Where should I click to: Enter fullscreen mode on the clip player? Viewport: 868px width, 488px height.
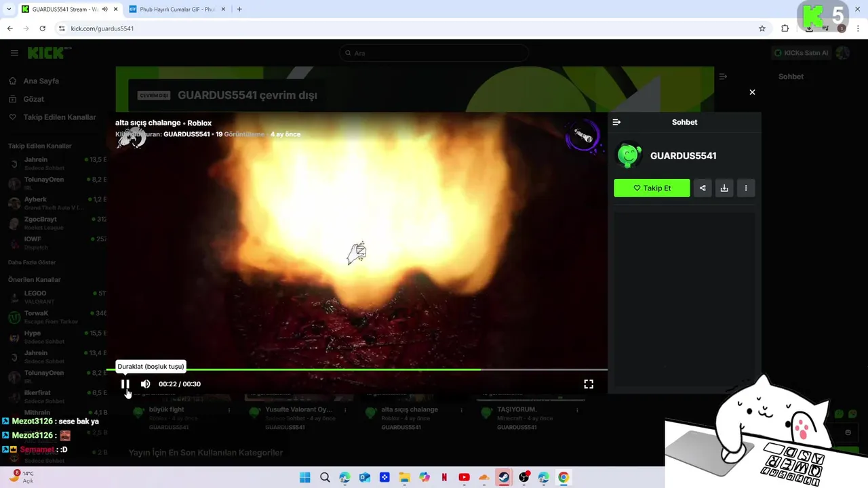589,384
